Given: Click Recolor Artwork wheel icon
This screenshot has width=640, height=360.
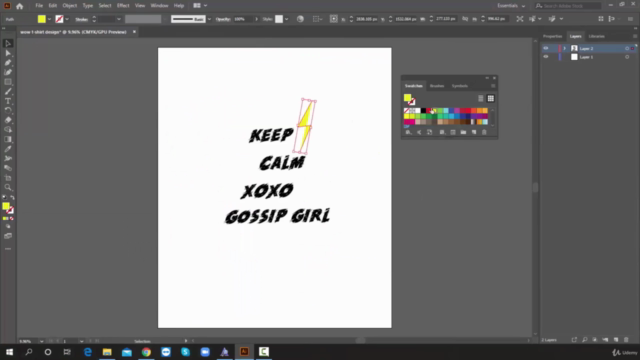Looking at the screenshot, I should coord(300,19).
